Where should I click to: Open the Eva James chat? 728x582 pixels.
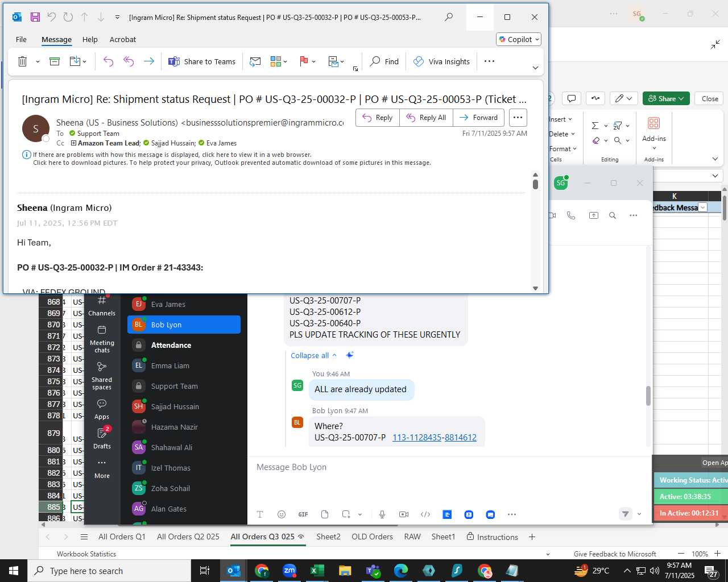tap(184, 304)
